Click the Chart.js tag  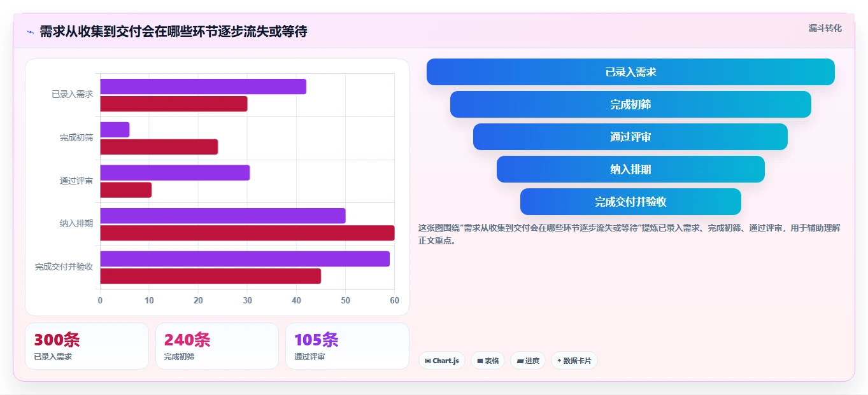click(x=442, y=361)
